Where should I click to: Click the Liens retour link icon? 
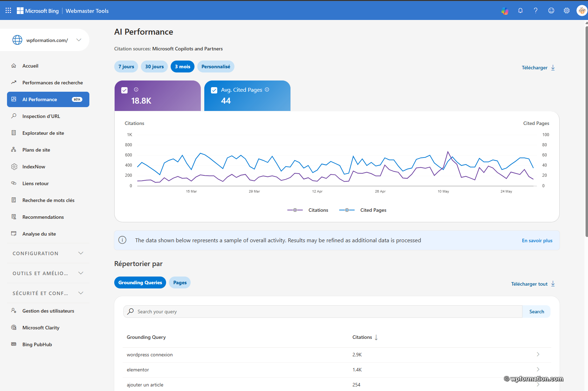[14, 183]
